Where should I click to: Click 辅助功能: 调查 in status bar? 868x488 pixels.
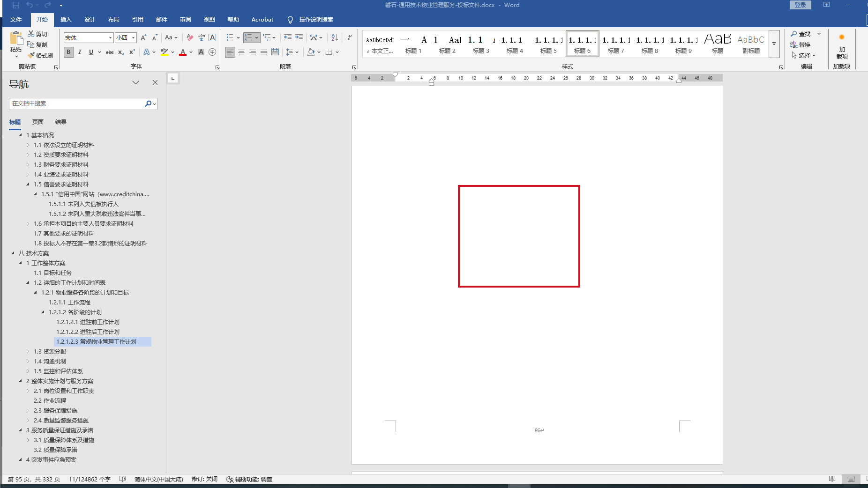pyautogui.click(x=249, y=479)
